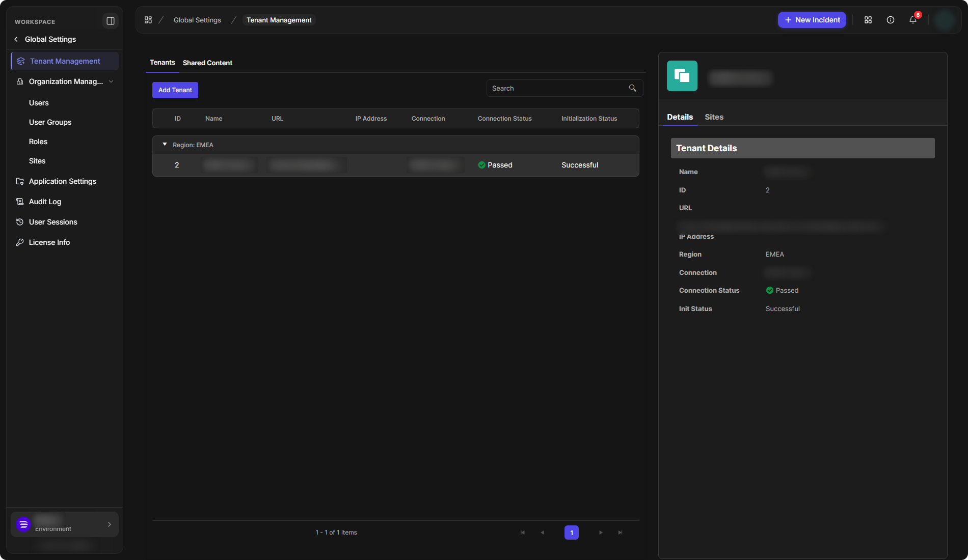Screen dimensions: 968x560
Task: Open Global Settings breadcrumb link
Action: (197, 20)
